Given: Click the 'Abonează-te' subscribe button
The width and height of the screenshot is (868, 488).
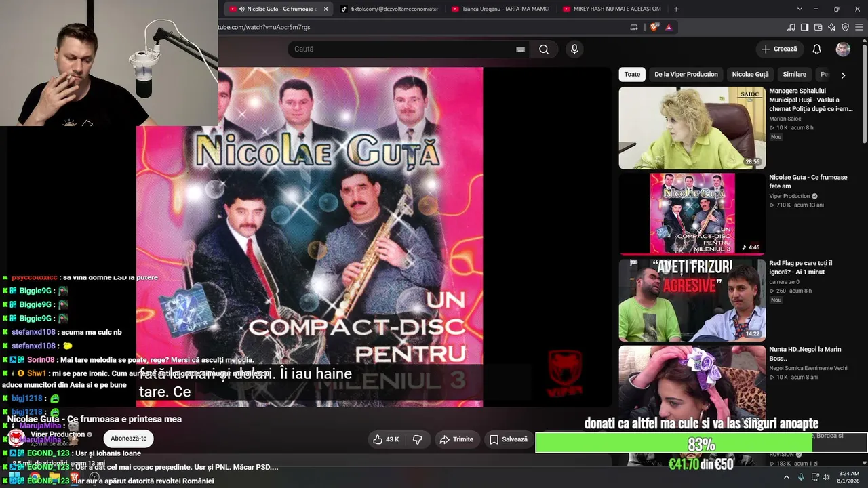Looking at the screenshot, I should (x=129, y=439).
